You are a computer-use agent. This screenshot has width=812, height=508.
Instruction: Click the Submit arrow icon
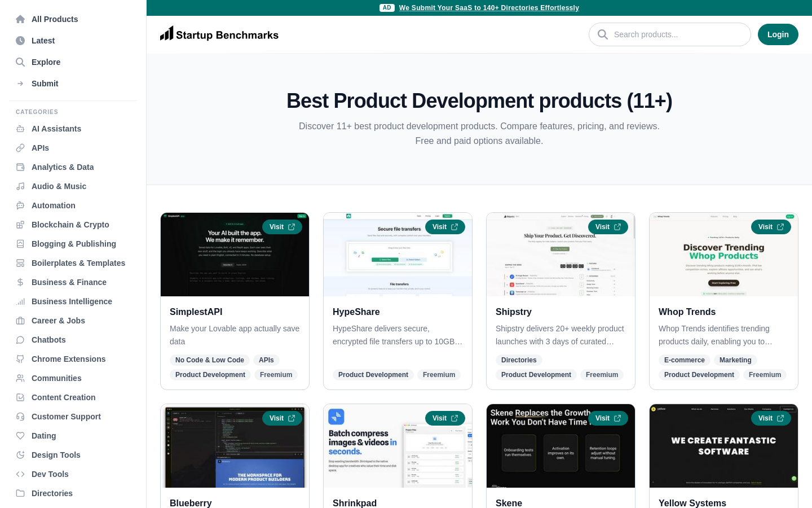click(x=20, y=84)
